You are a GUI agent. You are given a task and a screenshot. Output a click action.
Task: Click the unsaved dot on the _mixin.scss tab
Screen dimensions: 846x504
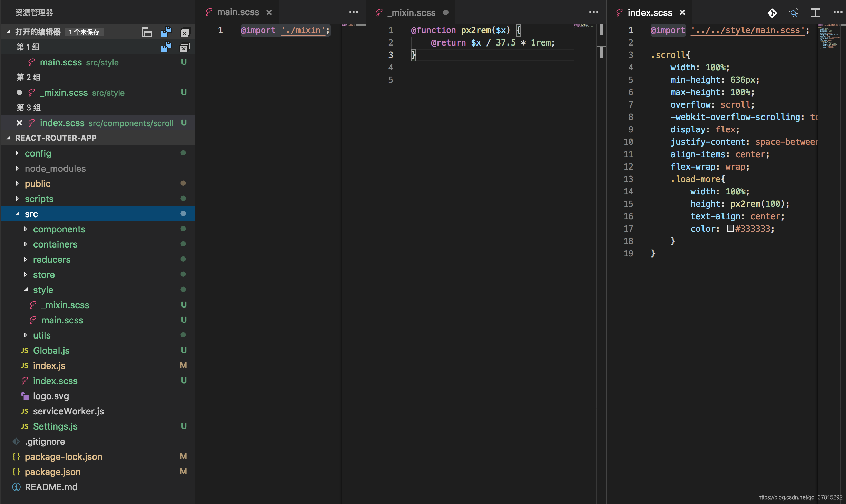pos(446,12)
